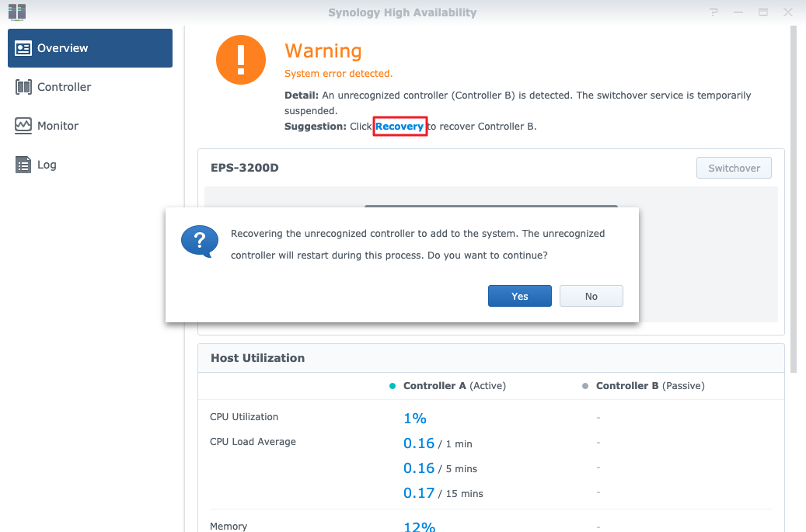Click the Memory row label
Image resolution: width=806 pixels, height=532 pixels.
(229, 527)
